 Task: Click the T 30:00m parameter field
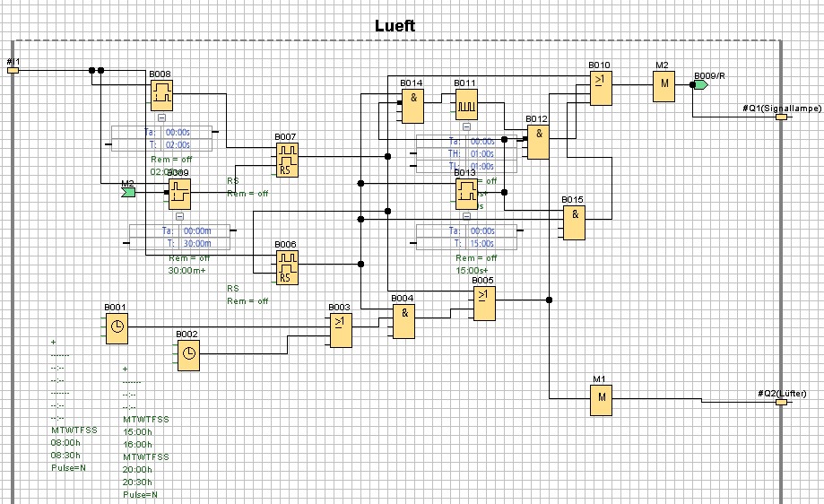pyautogui.click(x=196, y=243)
